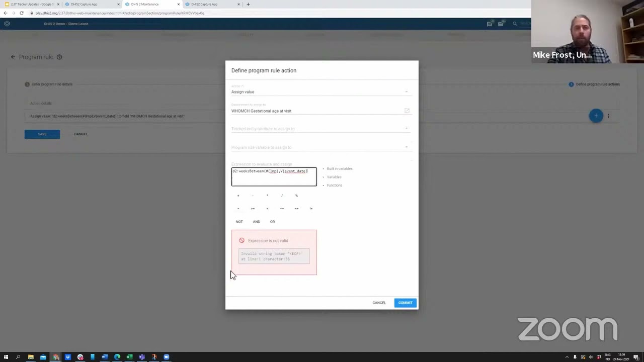
Task: Insert the divide slash operator
Action: click(282, 196)
